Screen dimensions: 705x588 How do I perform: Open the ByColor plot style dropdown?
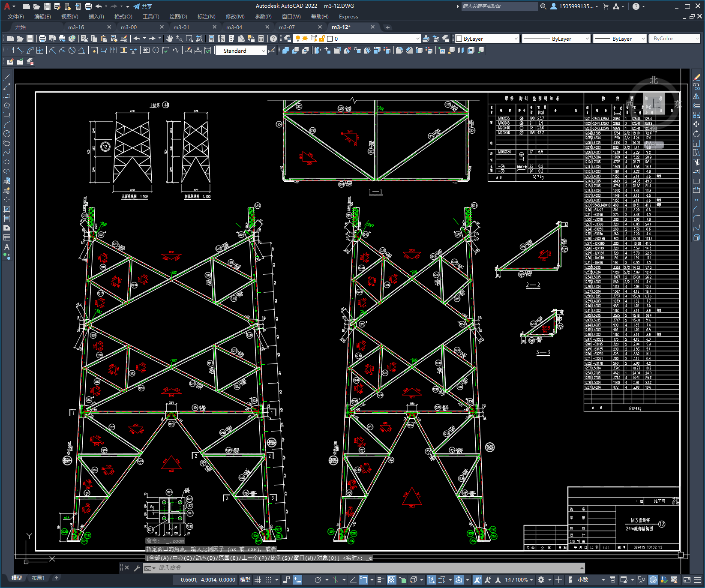pos(675,39)
